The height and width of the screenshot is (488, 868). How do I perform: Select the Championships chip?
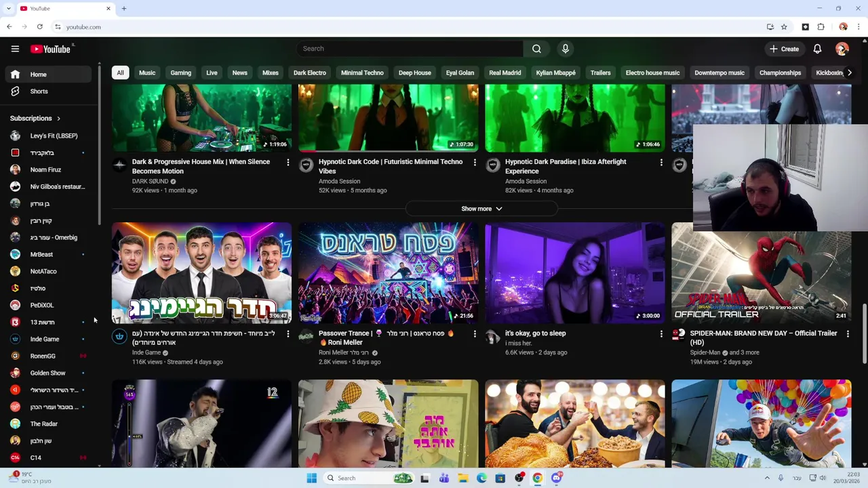pyautogui.click(x=780, y=73)
